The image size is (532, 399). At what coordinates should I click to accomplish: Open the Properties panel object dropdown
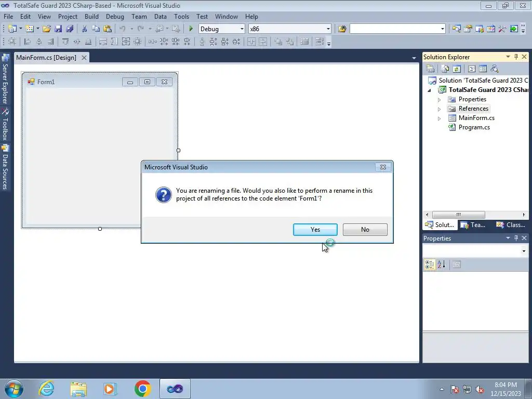524,251
